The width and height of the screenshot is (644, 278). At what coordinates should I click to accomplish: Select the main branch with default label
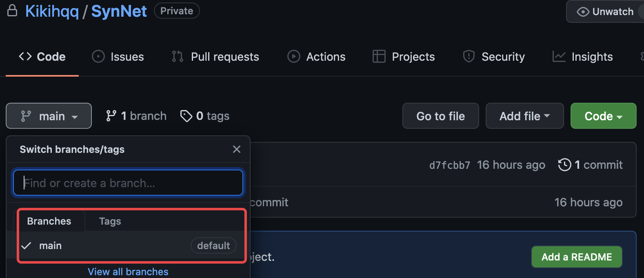128,245
